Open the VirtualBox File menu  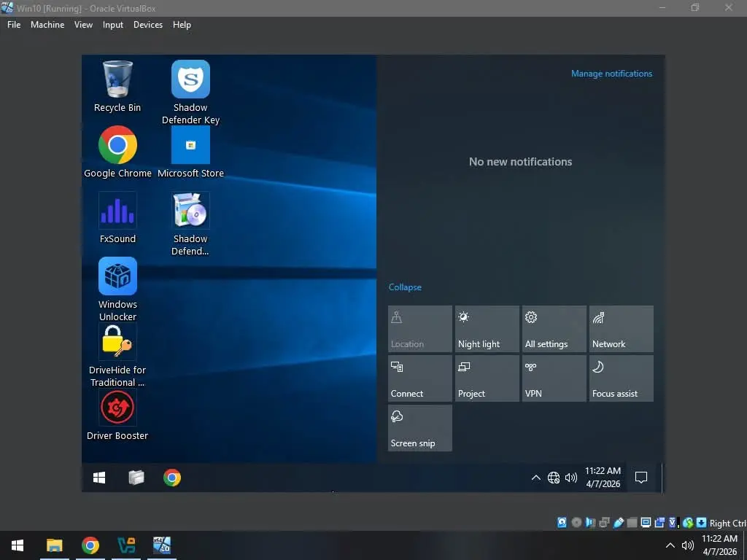pyautogui.click(x=14, y=25)
